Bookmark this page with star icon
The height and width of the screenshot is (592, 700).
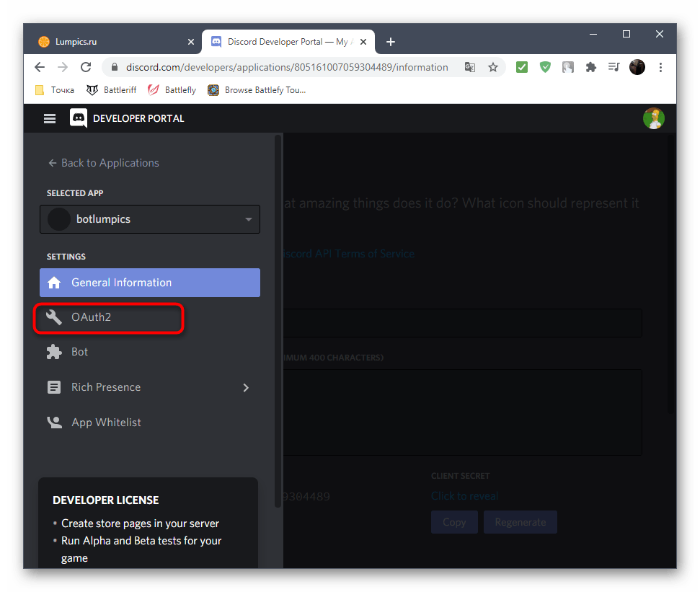pos(493,67)
